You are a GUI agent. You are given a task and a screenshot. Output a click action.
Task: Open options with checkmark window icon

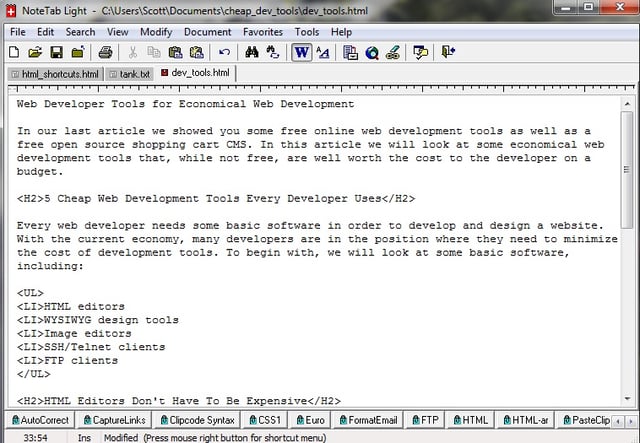420,52
